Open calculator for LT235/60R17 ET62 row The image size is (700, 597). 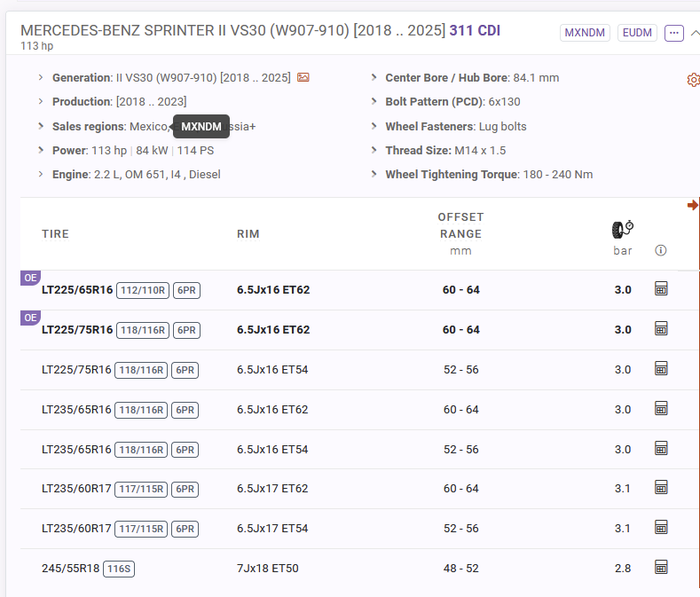[661, 487]
